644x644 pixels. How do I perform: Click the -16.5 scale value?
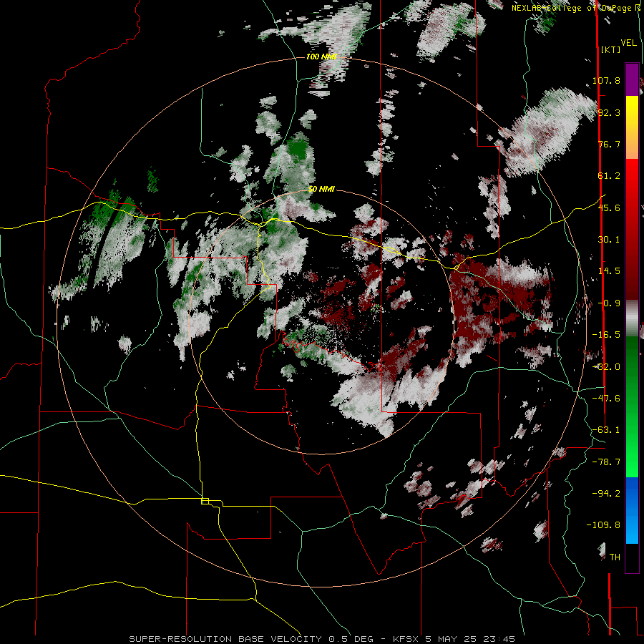606,335
